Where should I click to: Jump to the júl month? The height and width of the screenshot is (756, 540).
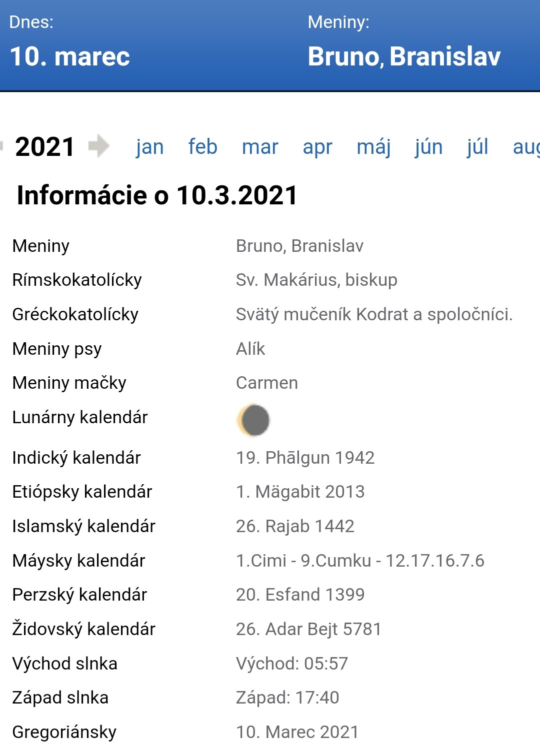[x=477, y=147]
